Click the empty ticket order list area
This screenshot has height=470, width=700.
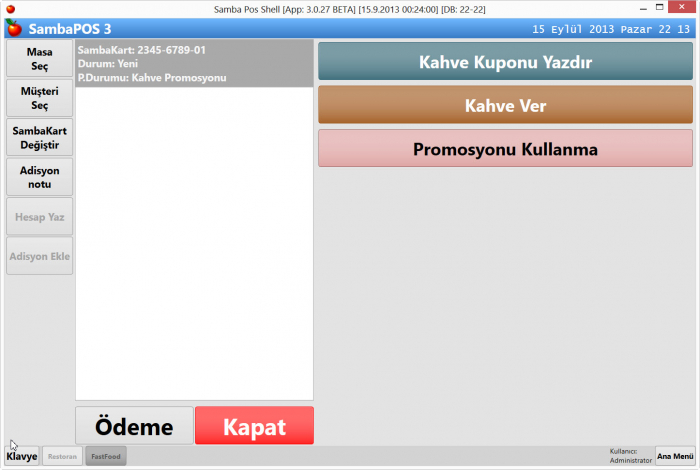(194, 240)
